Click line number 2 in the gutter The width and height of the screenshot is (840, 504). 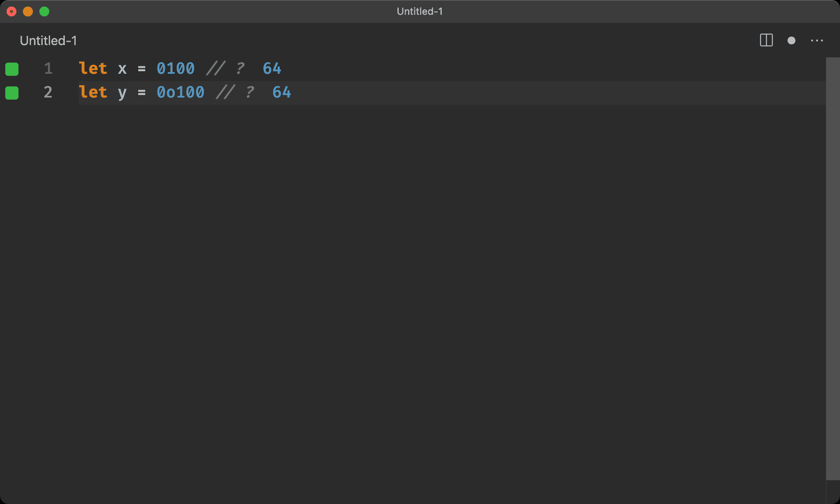[48, 92]
